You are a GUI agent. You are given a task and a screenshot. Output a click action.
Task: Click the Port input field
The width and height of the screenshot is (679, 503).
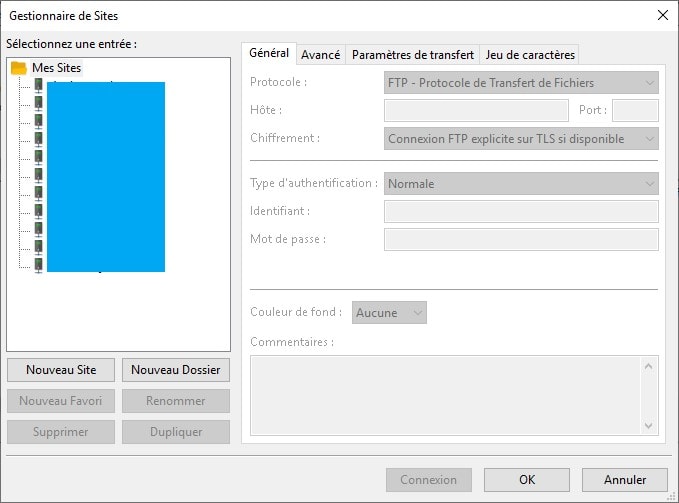(635, 110)
